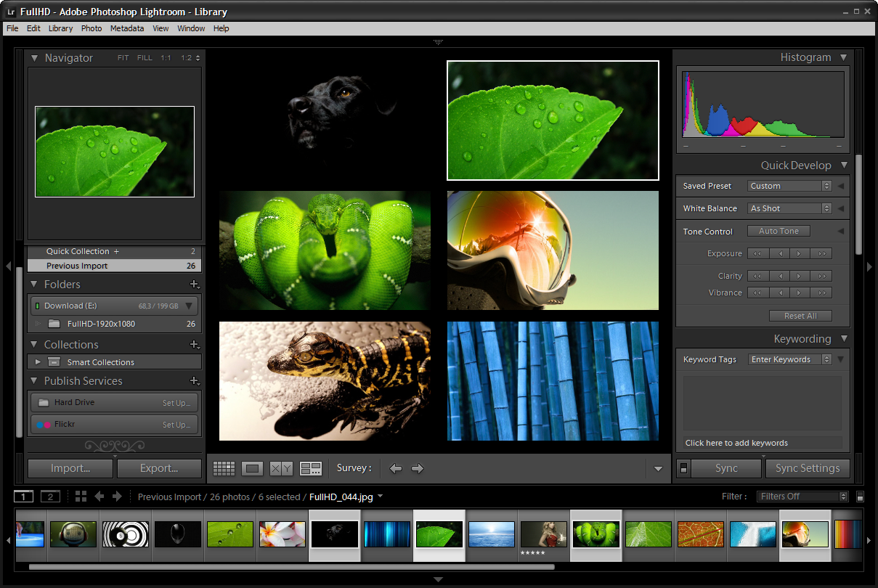The image size is (878, 588).
Task: Decrease Exposure by a large step
Action: point(758,253)
